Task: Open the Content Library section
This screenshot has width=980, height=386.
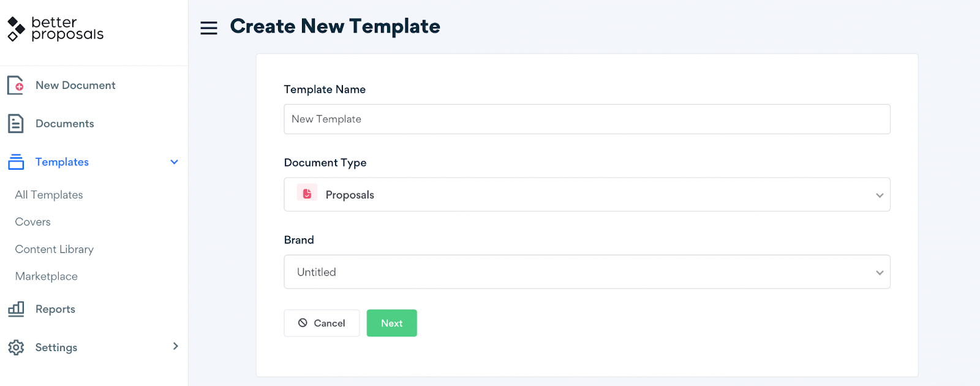Action: tap(55, 249)
